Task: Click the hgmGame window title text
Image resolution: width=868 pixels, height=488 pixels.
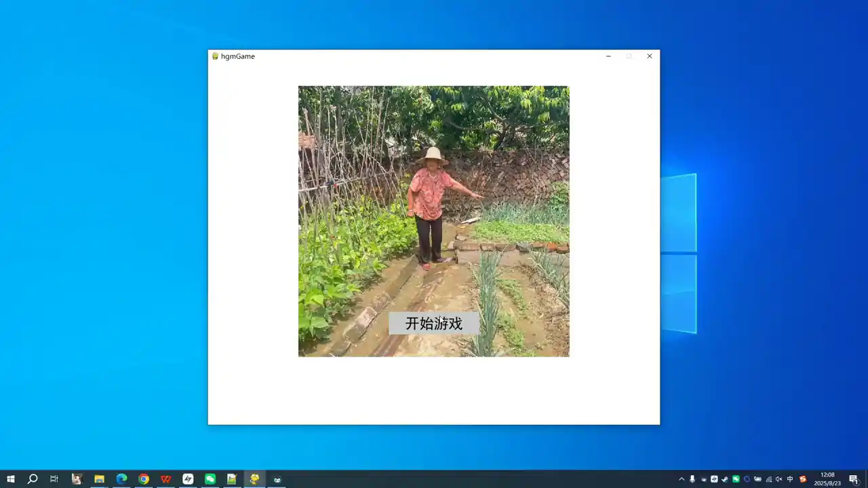Action: 238,56
